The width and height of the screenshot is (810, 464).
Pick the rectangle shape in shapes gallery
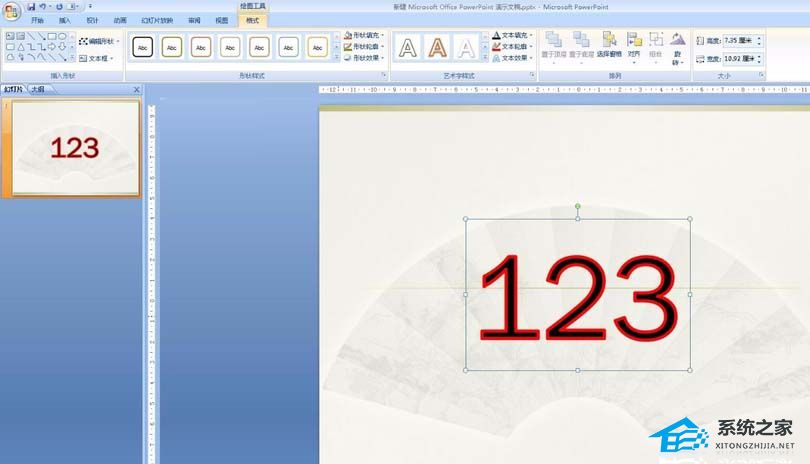(x=52, y=36)
